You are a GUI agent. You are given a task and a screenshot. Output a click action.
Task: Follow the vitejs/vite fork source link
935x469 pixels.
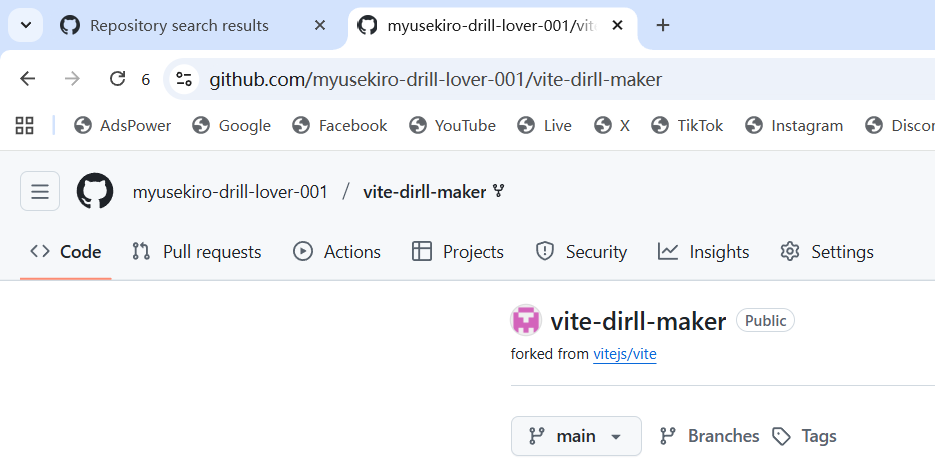click(x=625, y=354)
